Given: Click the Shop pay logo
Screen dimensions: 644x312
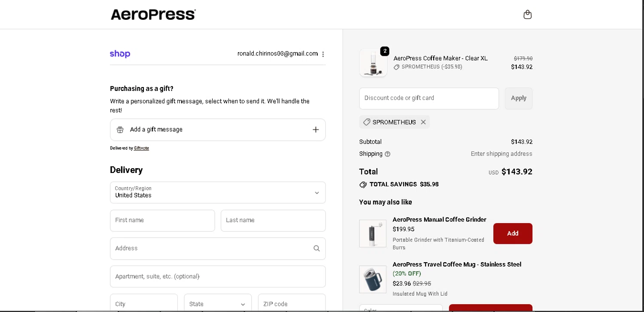Looking at the screenshot, I should coord(120,54).
